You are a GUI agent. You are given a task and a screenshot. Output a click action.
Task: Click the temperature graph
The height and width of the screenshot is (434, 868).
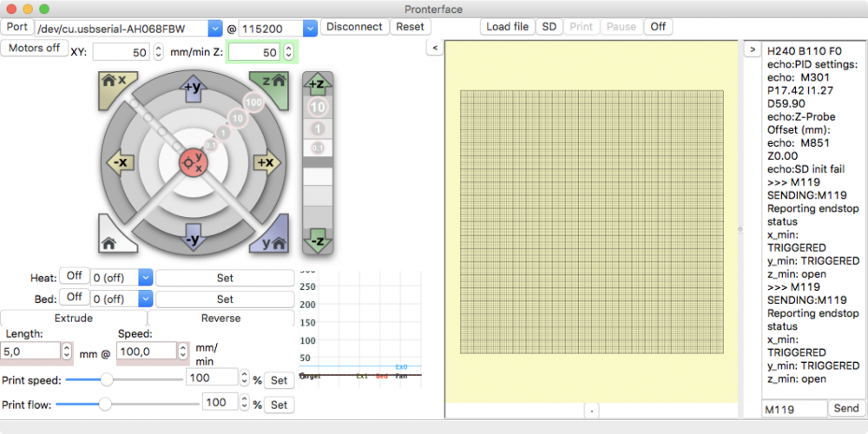coord(360,329)
